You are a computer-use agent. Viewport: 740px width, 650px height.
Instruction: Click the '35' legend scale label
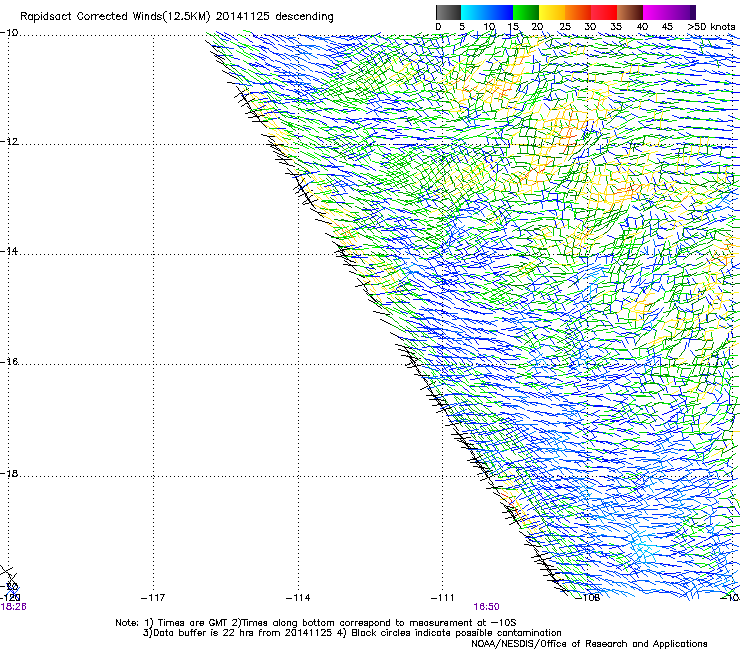[616, 27]
